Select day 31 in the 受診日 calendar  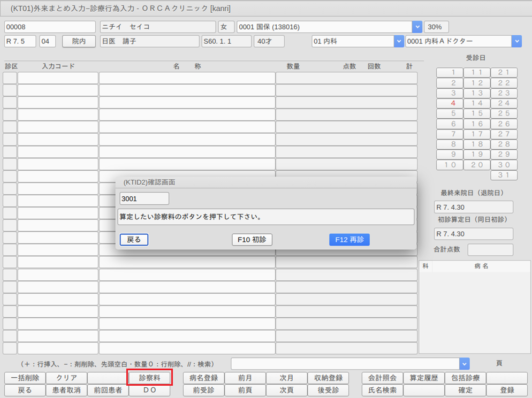click(x=504, y=175)
